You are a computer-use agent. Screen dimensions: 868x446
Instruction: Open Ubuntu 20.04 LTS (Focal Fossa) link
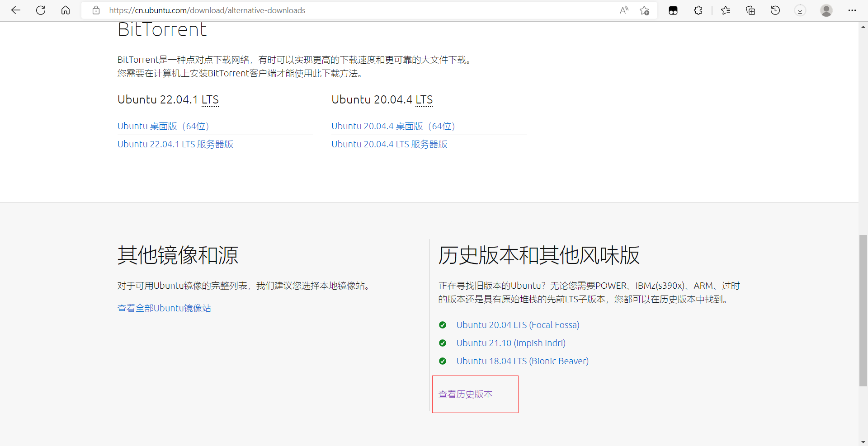pos(518,325)
